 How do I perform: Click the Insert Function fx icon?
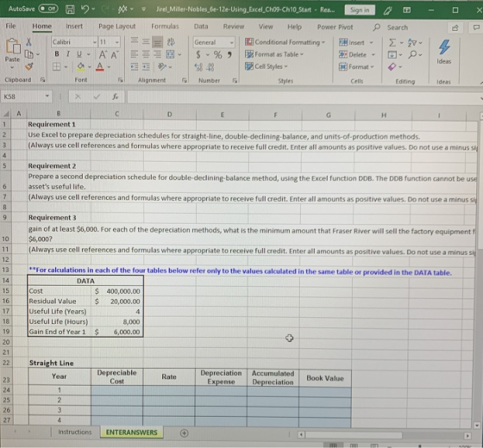click(116, 96)
